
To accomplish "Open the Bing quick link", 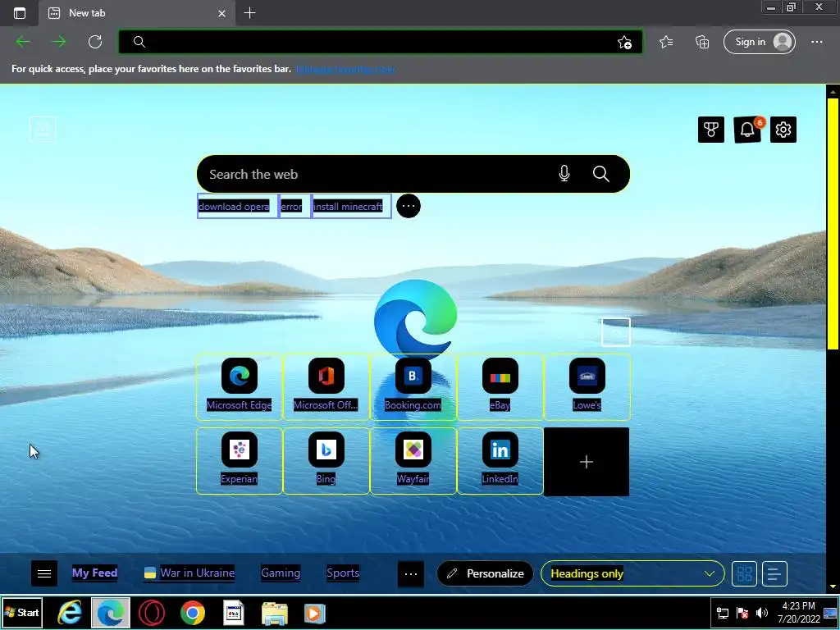I will [326, 461].
